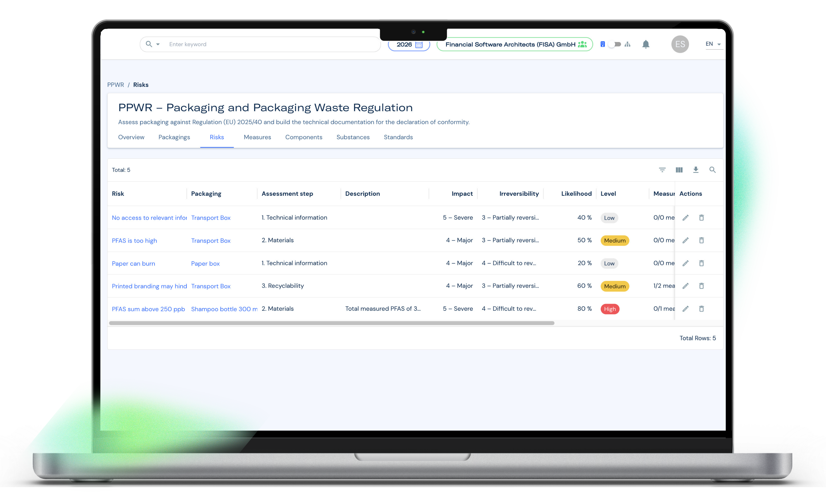Delete the 'No access to relevant info' risk
826x504 pixels.
701,218
